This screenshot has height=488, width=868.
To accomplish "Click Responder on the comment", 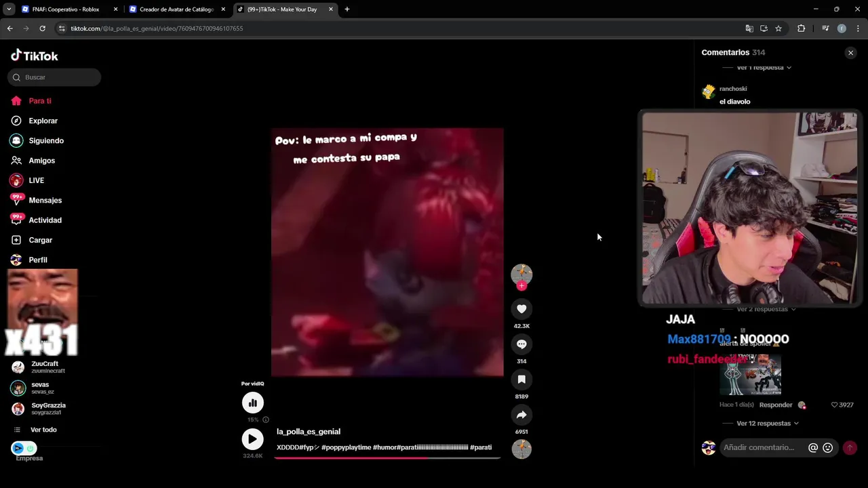I will point(776,405).
